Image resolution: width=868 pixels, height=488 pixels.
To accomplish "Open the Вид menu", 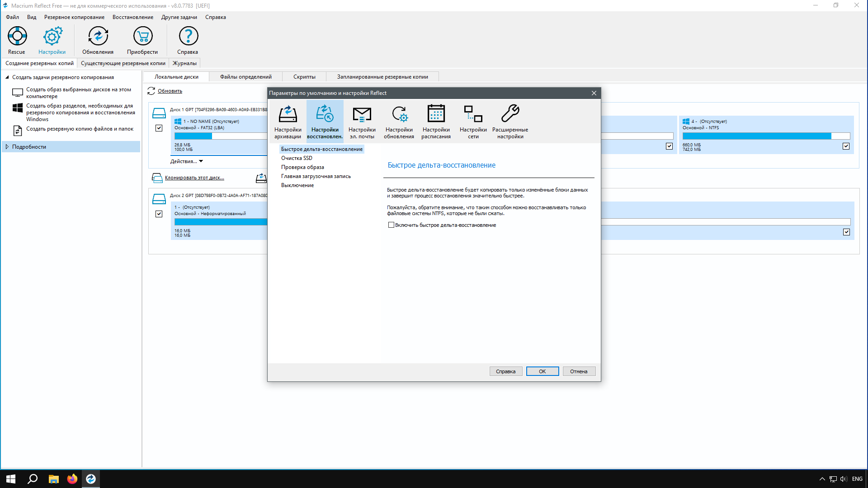I will click(x=32, y=17).
